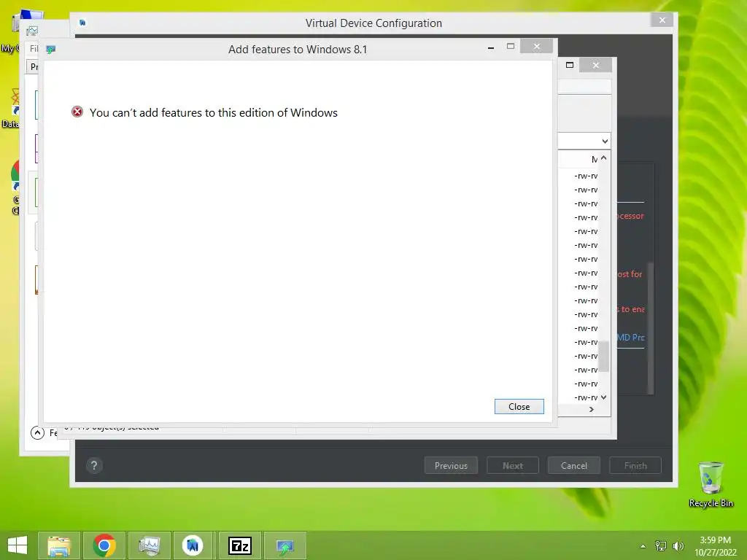Viewport: 747px width, 560px height.
Task: Close the Add features dialog via Close button
Action: [x=519, y=407]
